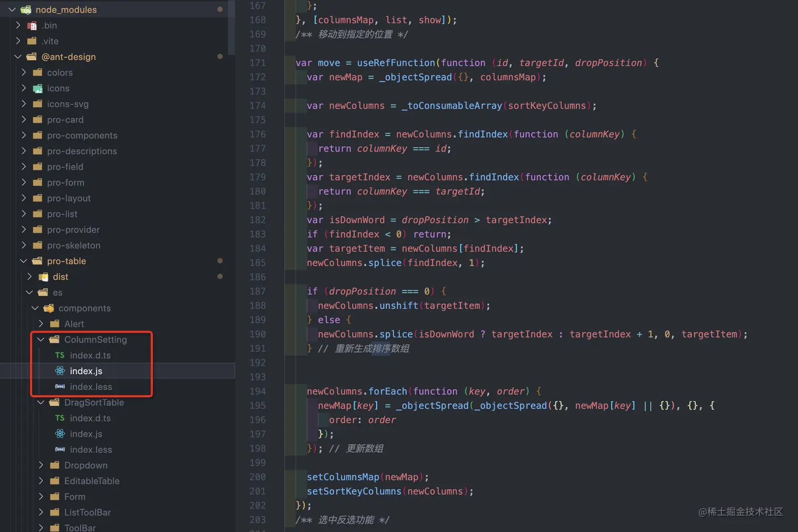Select the ListToolBar folder
Viewport: 798px width, 532px height.
coord(87,512)
